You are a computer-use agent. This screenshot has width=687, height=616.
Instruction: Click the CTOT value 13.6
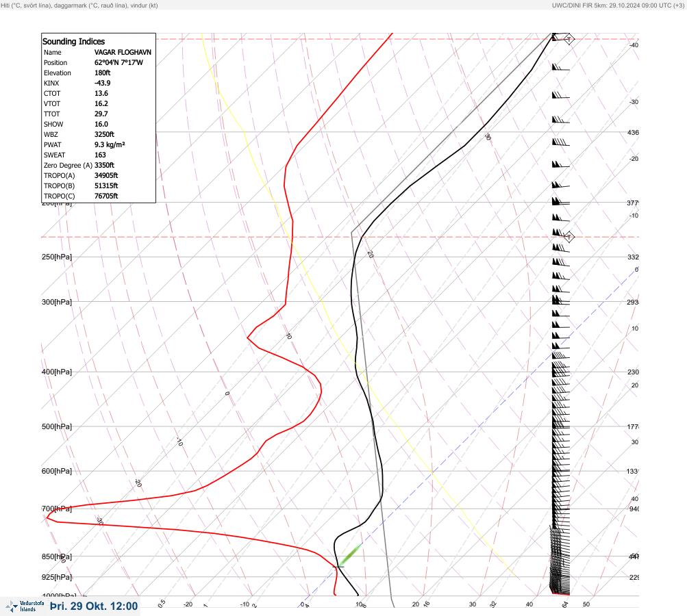click(101, 93)
